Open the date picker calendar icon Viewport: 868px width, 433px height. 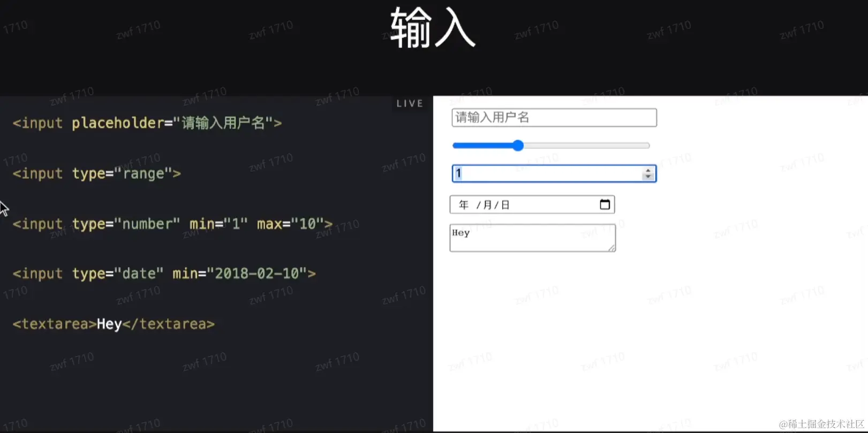(x=605, y=204)
